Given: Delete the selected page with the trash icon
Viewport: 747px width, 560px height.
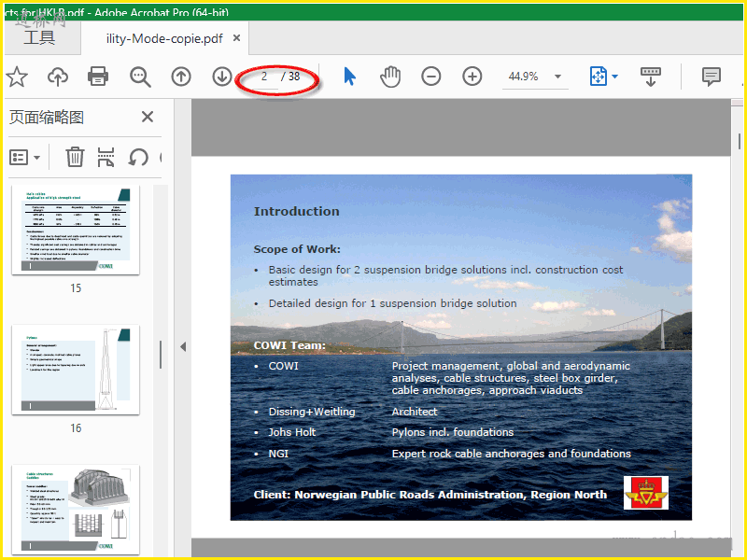Looking at the screenshot, I should coord(75,157).
